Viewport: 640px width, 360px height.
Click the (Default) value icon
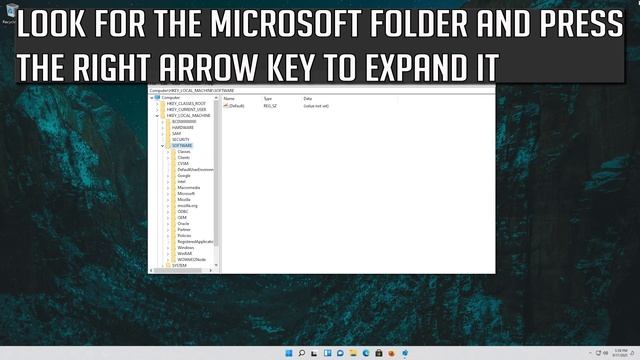pos(226,106)
